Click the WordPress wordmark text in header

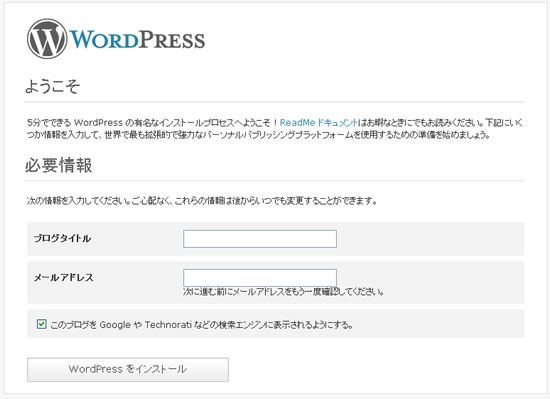[137, 39]
